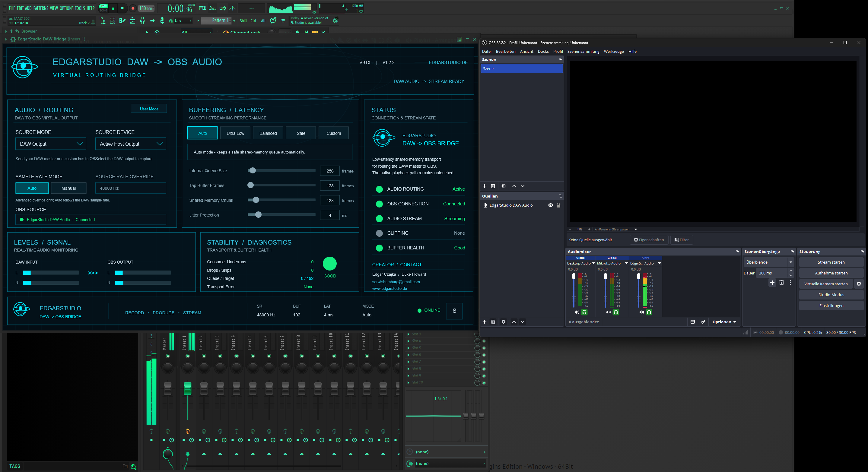Toggle Audiomixer layout icon beside Optionen
The image size is (868, 472).
(x=692, y=322)
